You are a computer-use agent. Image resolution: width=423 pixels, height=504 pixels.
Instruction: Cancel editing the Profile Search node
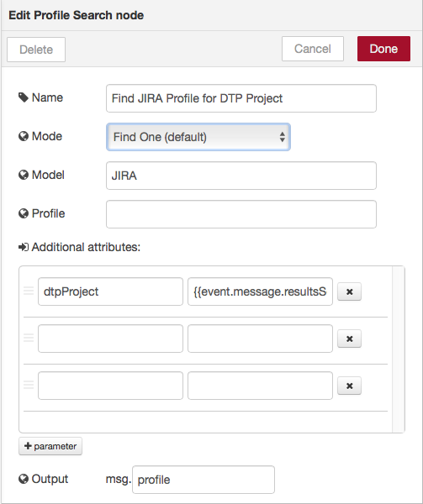tap(313, 49)
